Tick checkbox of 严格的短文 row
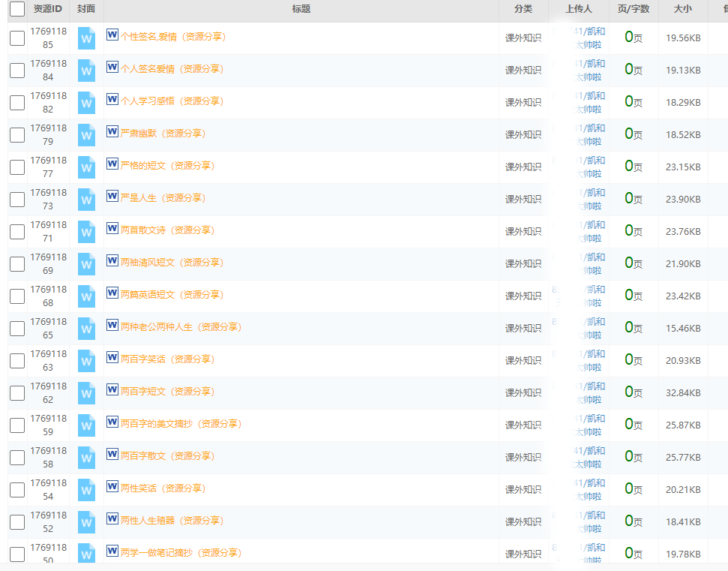Image resolution: width=728 pixels, height=571 pixels. click(x=17, y=167)
